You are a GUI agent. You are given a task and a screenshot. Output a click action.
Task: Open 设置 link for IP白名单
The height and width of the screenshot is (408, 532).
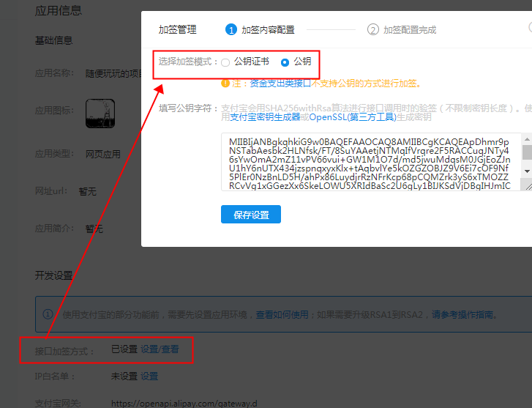click(149, 376)
